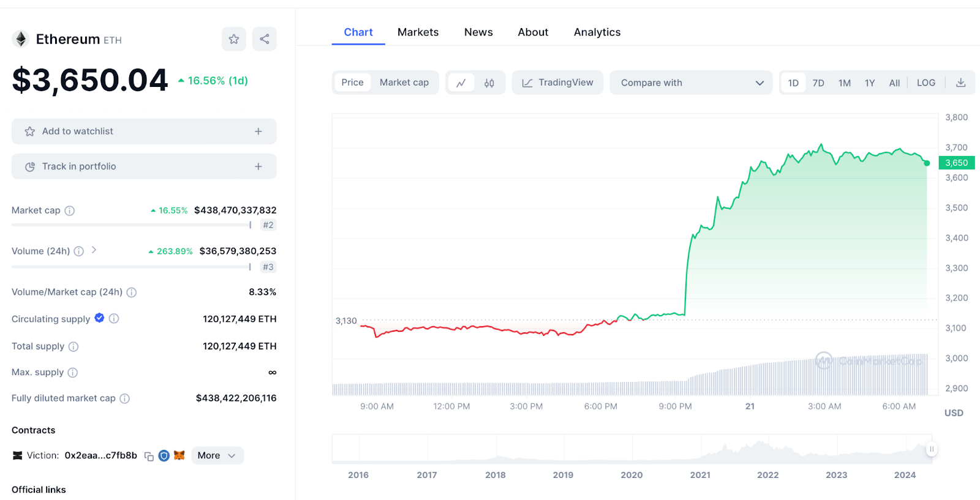
Task: Click info icon next to Volume (24h)
Action: pyautogui.click(x=79, y=251)
